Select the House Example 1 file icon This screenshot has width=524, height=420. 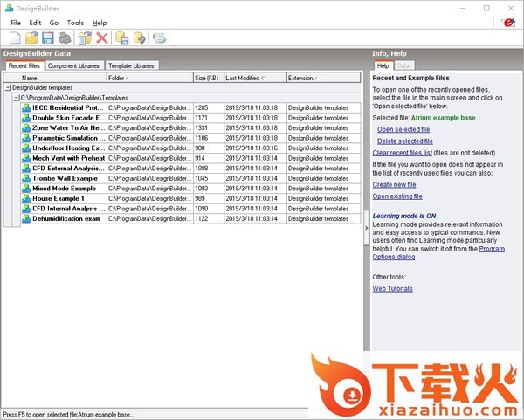click(x=26, y=198)
